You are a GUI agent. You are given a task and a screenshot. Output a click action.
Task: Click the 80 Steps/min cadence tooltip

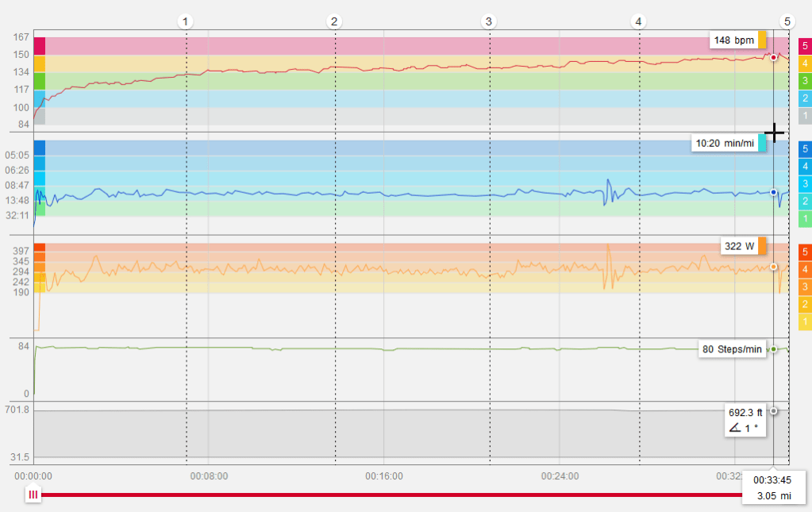pyautogui.click(x=733, y=349)
